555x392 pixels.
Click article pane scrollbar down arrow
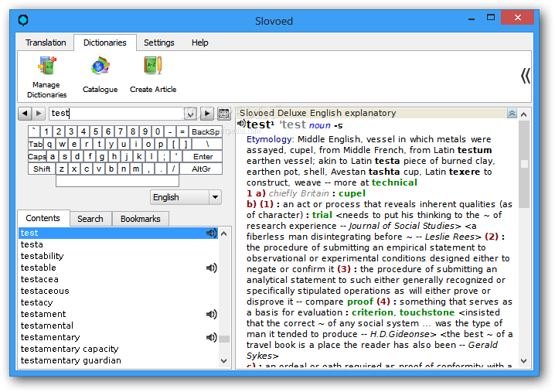[524, 361]
